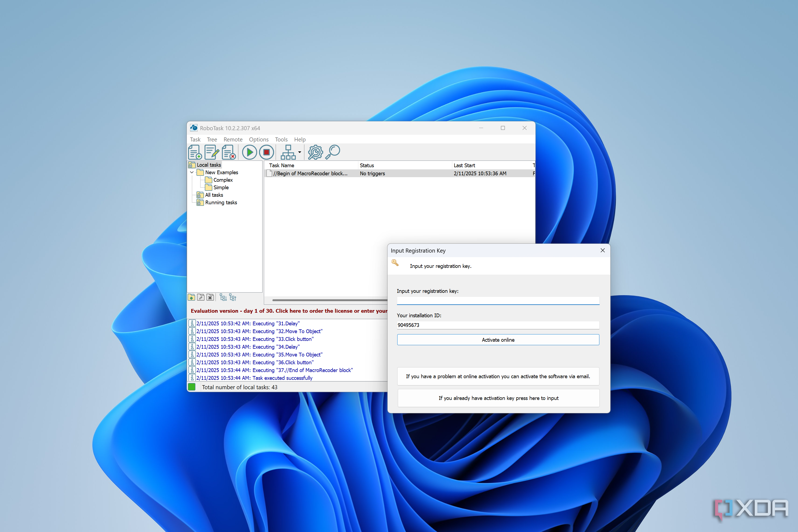This screenshot has height=532, width=798.
Task: Delete folder using the X folder icon
Action: tap(210, 297)
